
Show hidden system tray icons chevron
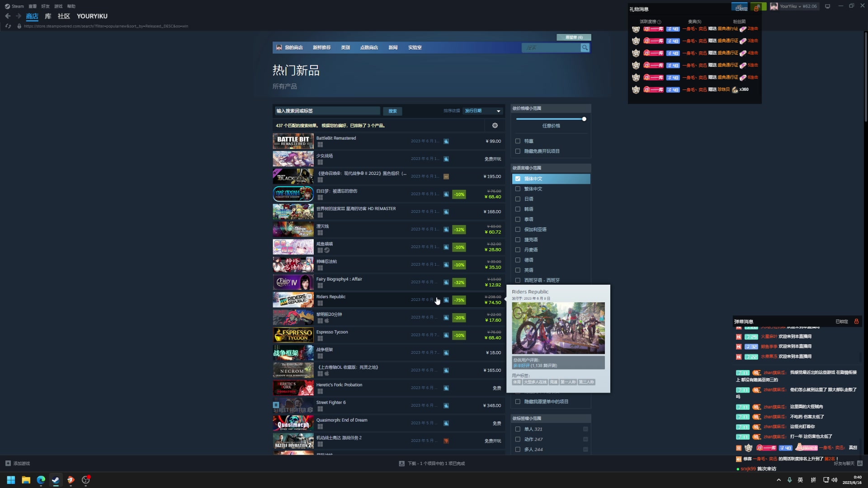tap(778, 480)
